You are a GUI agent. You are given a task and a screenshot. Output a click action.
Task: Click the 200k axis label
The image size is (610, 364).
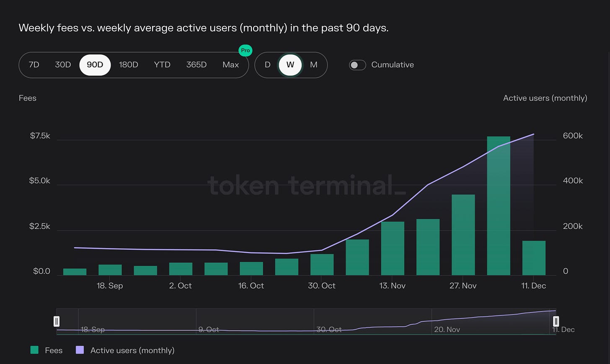pyautogui.click(x=573, y=226)
